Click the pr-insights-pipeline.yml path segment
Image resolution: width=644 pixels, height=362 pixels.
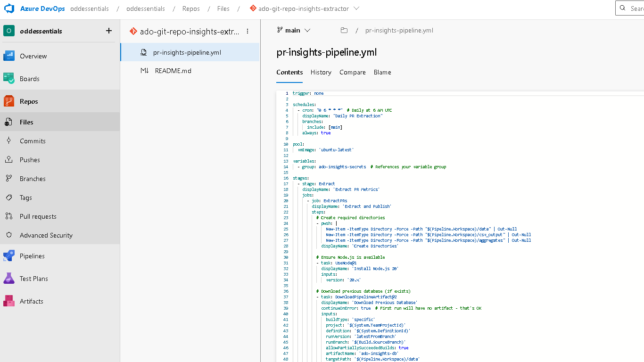(x=399, y=30)
